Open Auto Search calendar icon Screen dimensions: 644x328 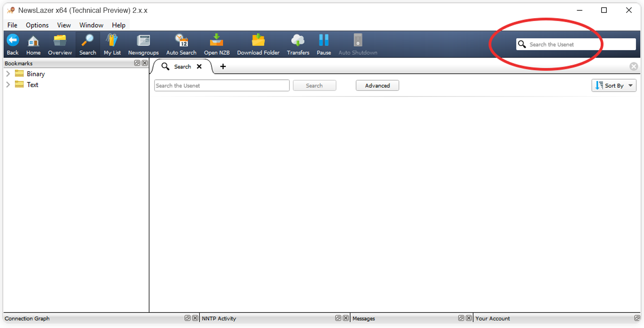(x=181, y=41)
